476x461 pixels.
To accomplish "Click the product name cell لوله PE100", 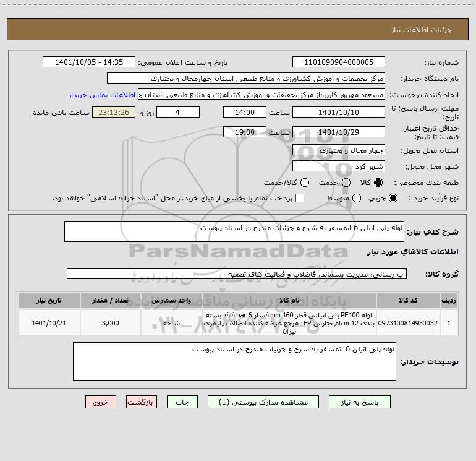I will tap(289, 323).
